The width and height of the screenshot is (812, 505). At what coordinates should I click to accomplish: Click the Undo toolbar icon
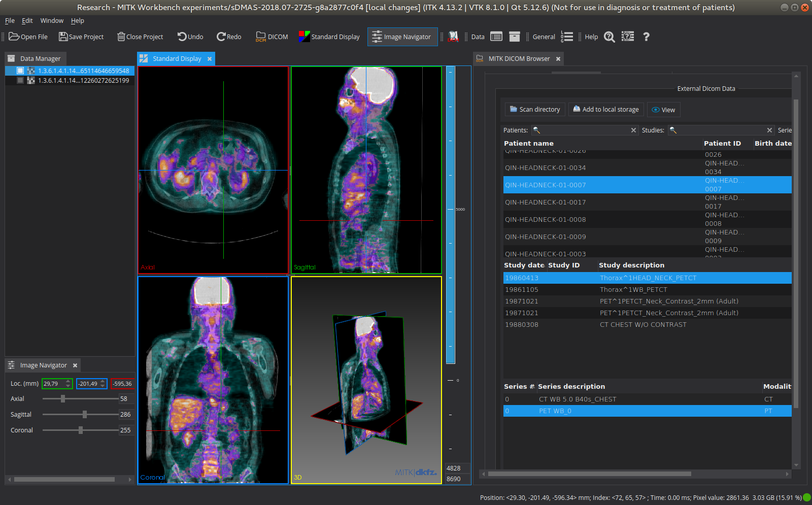pos(190,37)
